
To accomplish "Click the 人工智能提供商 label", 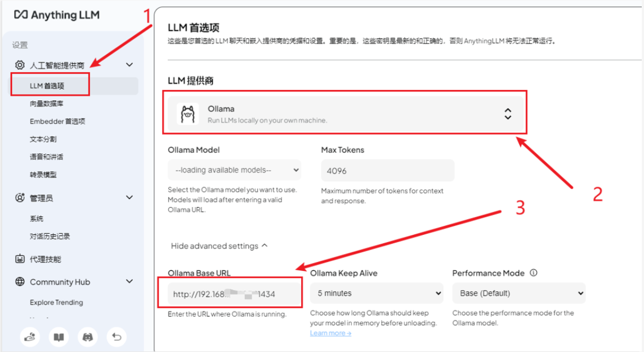I will coord(57,65).
